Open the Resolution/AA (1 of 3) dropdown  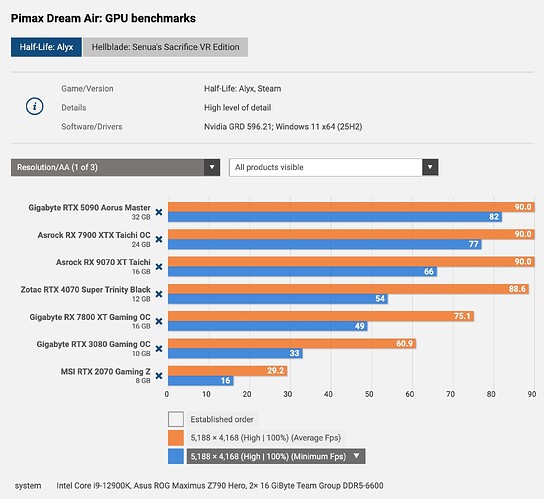(x=115, y=167)
